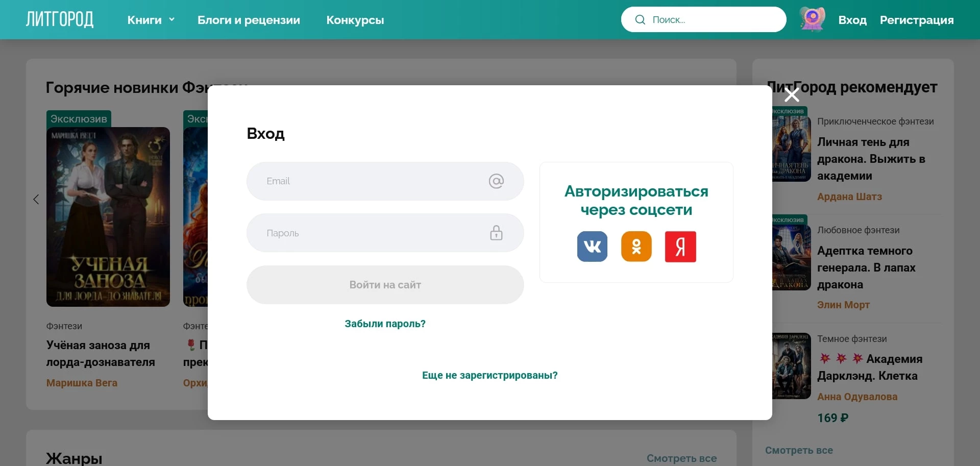980x466 pixels.
Task: Open the Блоги и рецензии section
Action: tap(248, 20)
